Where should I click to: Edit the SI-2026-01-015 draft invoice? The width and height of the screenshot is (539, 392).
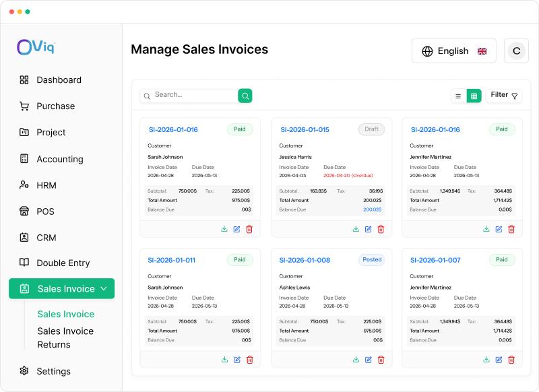tap(368, 229)
